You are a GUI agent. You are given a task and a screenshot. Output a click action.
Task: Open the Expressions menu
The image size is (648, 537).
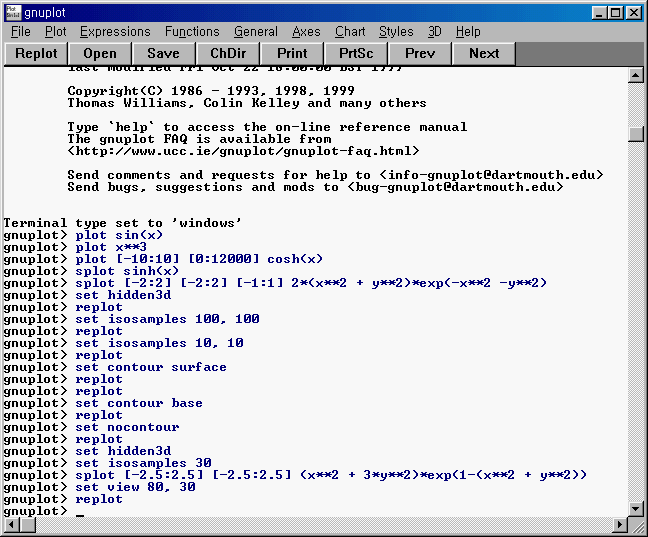point(115,32)
